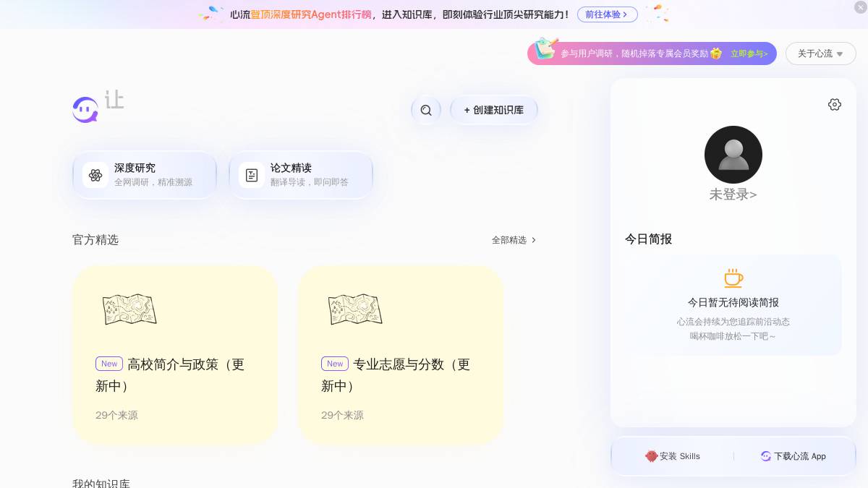Click 登顶深度研究Agent排行榜 banner text
The width and height of the screenshot is (868, 488).
pyautogui.click(x=311, y=14)
